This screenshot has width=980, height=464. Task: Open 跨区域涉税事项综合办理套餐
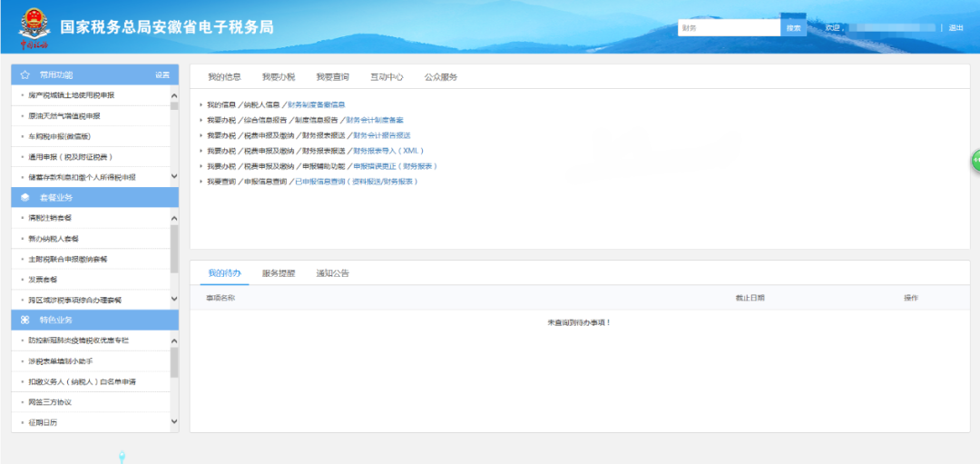(x=75, y=301)
